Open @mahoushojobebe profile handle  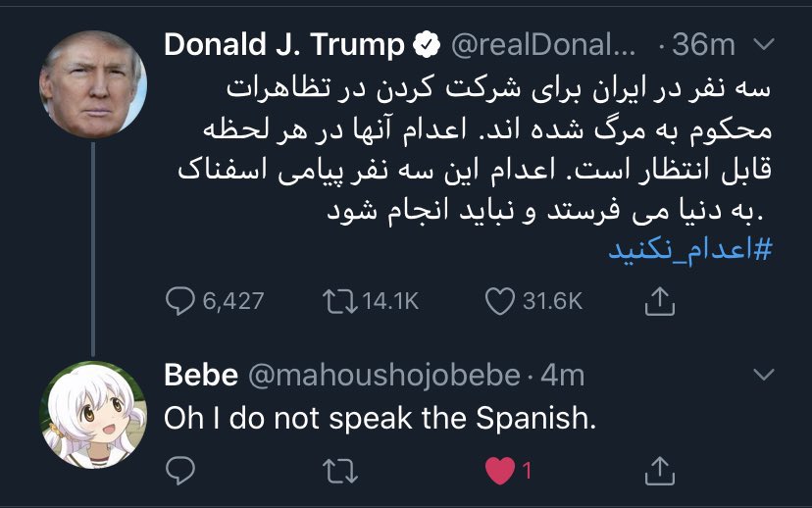[384, 375]
